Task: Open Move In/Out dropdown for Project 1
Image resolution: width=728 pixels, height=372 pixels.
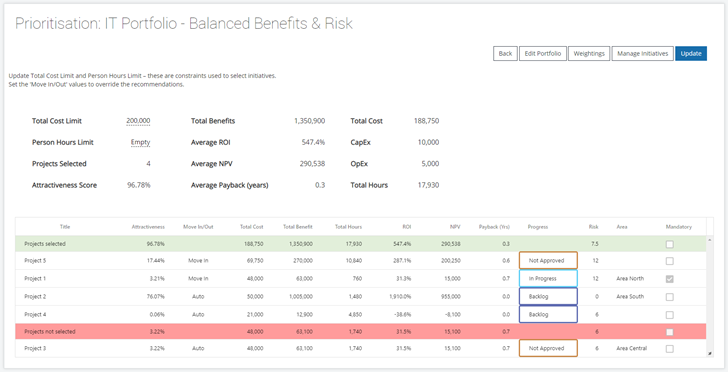Action: pos(198,279)
